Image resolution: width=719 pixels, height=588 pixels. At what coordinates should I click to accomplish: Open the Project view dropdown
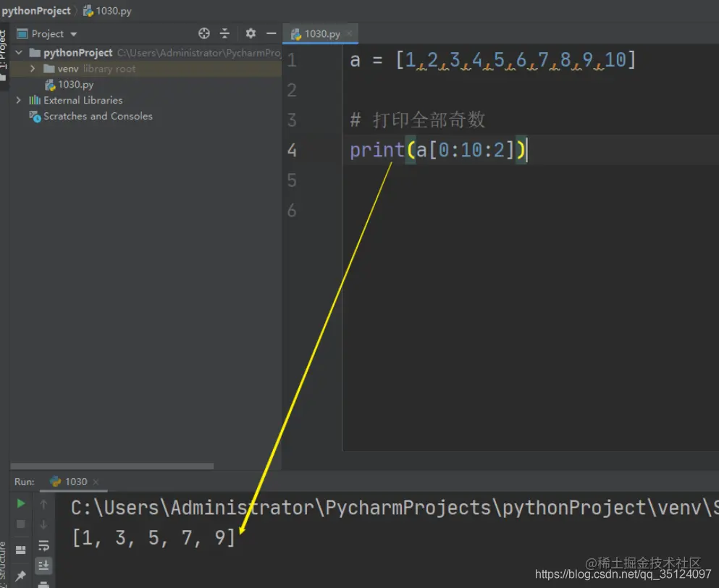pyautogui.click(x=74, y=34)
